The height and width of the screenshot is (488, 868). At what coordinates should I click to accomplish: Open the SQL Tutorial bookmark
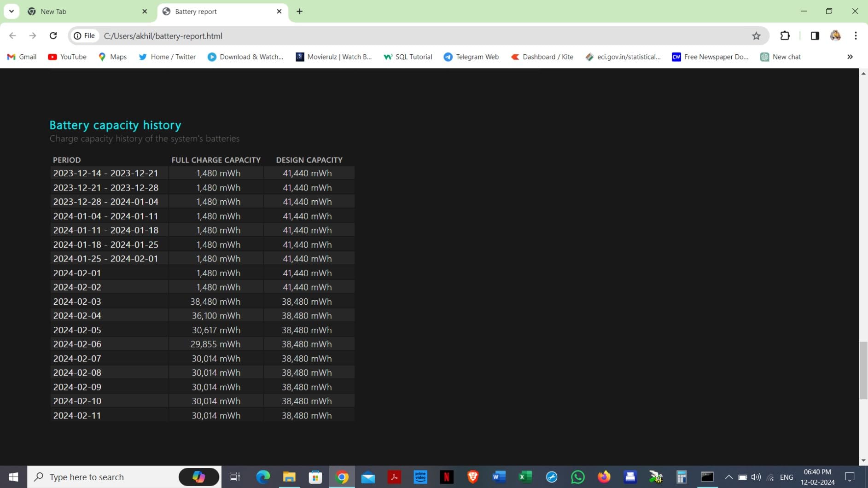click(408, 57)
